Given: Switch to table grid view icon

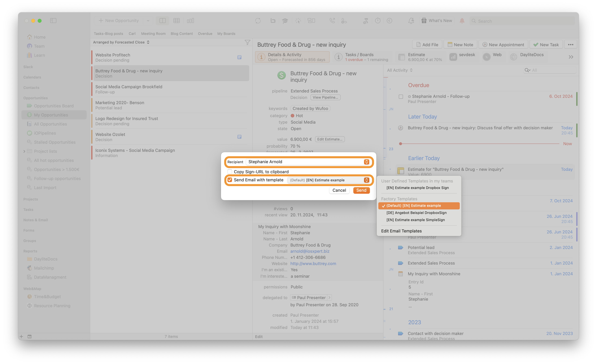Looking at the screenshot, I should [176, 21].
